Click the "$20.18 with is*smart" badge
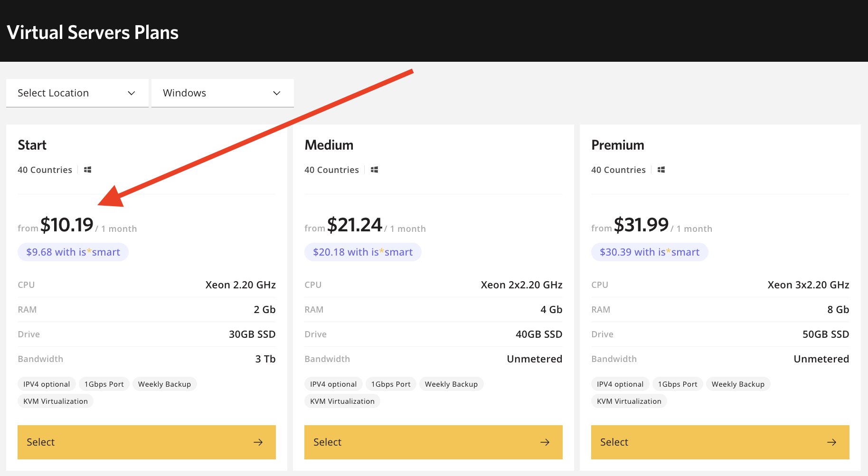Viewport: 868px width, 476px height. pyautogui.click(x=362, y=252)
